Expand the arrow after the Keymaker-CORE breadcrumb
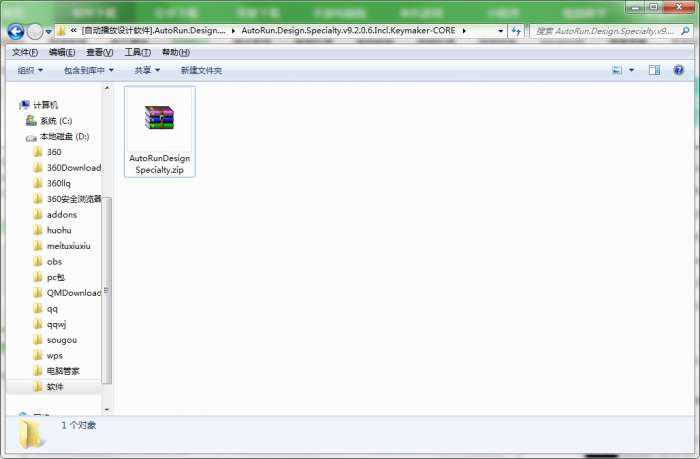 [464, 31]
